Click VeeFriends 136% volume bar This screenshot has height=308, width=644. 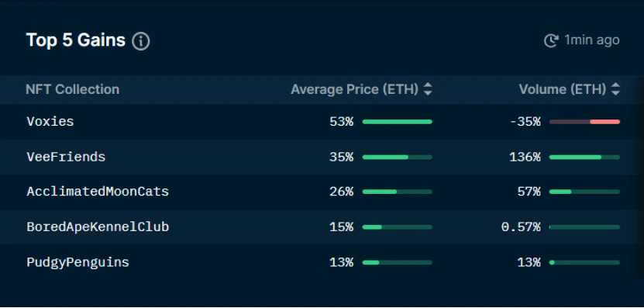(x=584, y=157)
